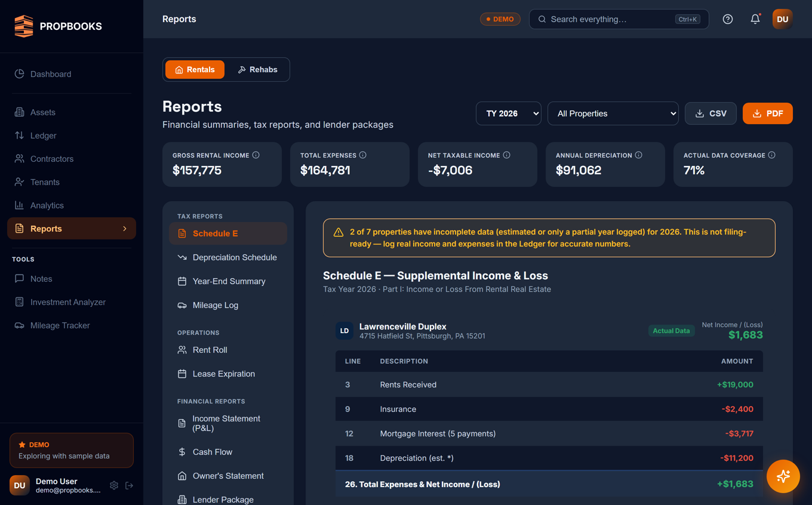This screenshot has width=812, height=505.
Task: Click the Insurance -$2,400 amount
Action: (737, 409)
